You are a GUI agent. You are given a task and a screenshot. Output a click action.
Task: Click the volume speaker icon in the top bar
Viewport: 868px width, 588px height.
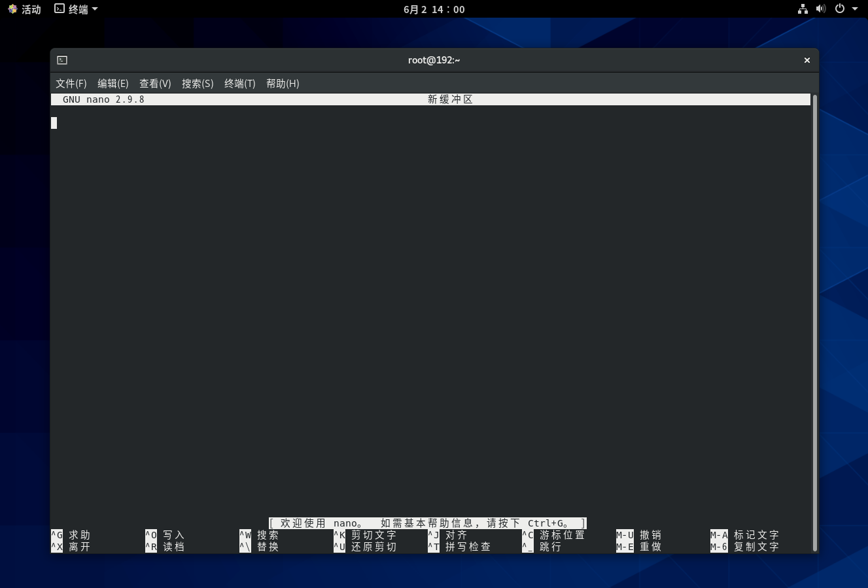(821, 9)
